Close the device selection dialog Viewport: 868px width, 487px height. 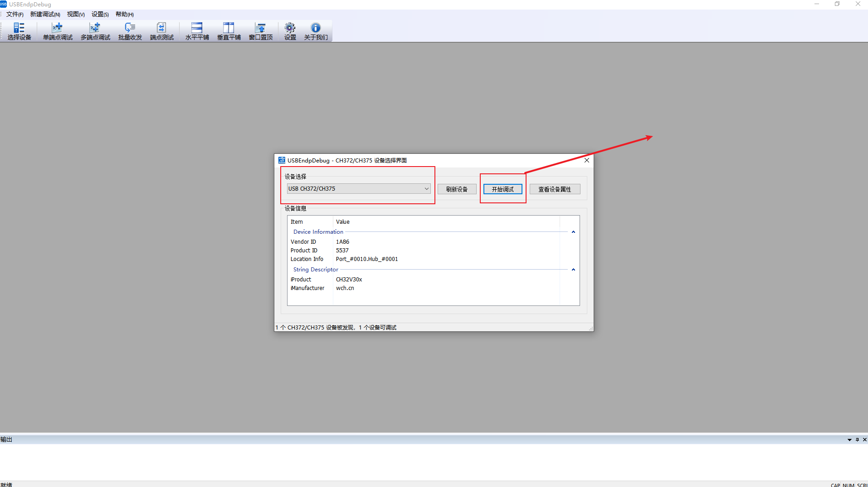pyautogui.click(x=586, y=160)
